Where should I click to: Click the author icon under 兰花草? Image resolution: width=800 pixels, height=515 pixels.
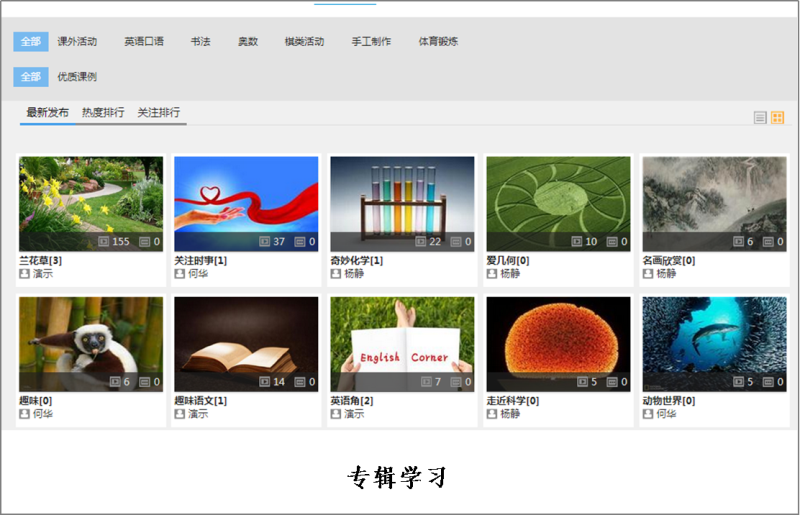click(x=24, y=274)
